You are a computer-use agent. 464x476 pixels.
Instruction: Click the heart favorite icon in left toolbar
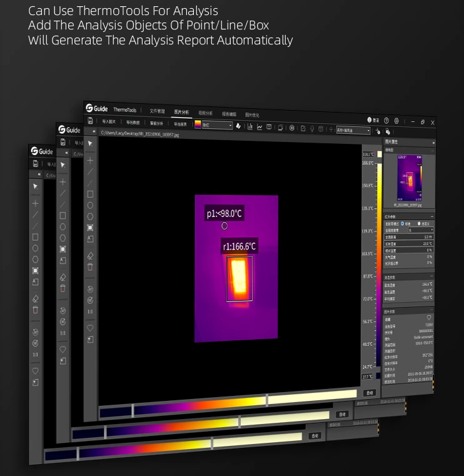[x=90, y=327]
